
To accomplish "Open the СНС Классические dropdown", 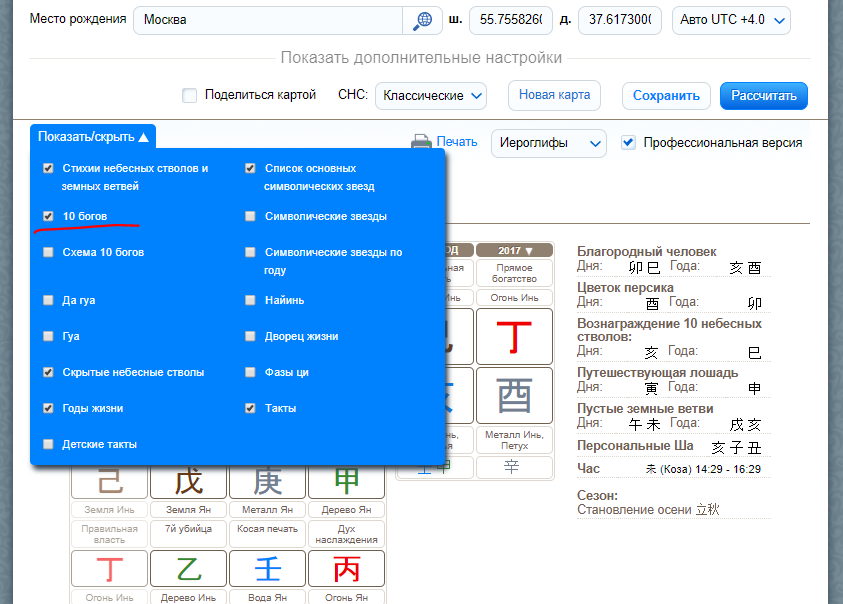I will (431, 96).
